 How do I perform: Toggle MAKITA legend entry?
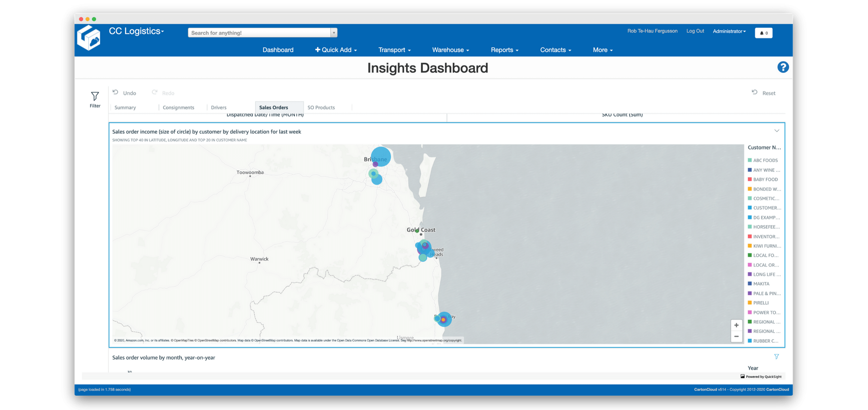tap(761, 284)
